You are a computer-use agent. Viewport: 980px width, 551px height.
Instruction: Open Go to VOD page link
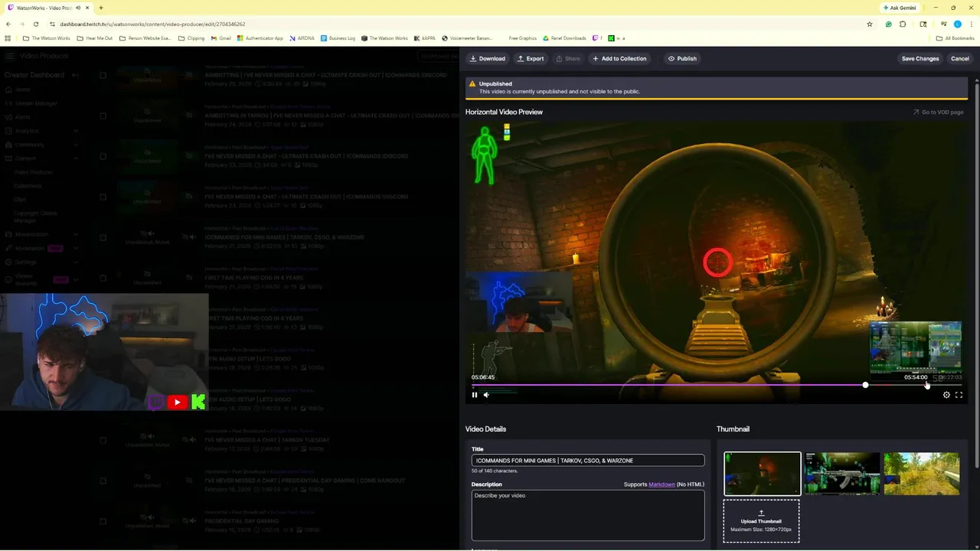[x=938, y=112]
